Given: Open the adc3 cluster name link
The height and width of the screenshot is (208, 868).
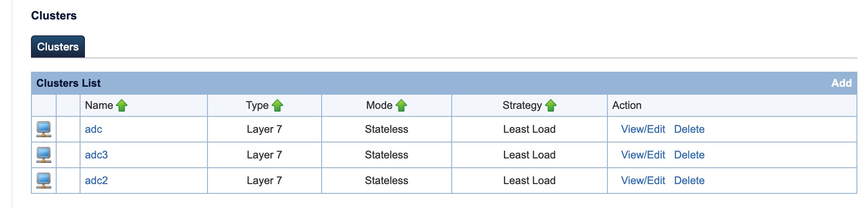Looking at the screenshot, I should [x=96, y=155].
